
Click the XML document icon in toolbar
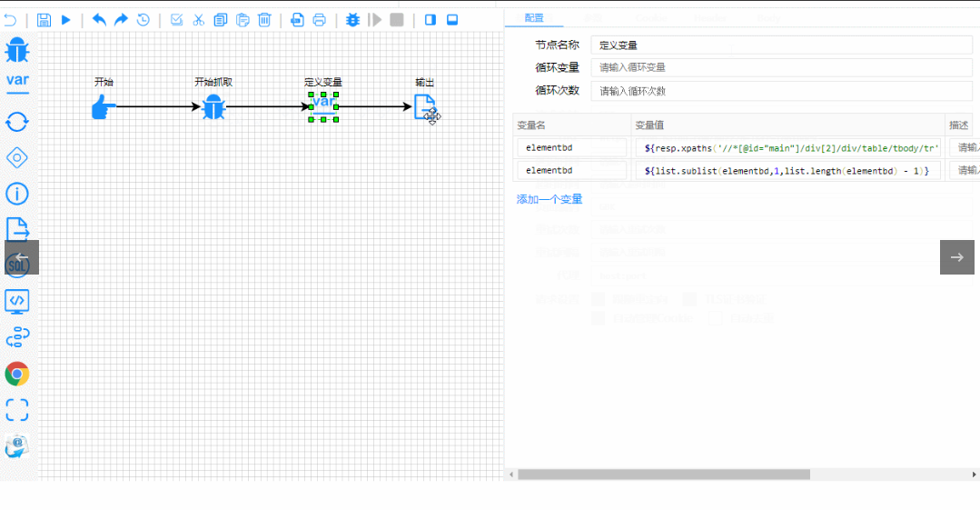pyautogui.click(x=298, y=20)
